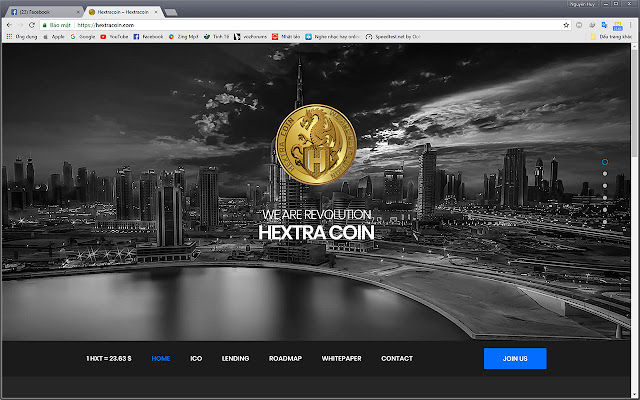Open the Speedtest.net bookmark
The height and width of the screenshot is (400, 640).
click(x=393, y=37)
